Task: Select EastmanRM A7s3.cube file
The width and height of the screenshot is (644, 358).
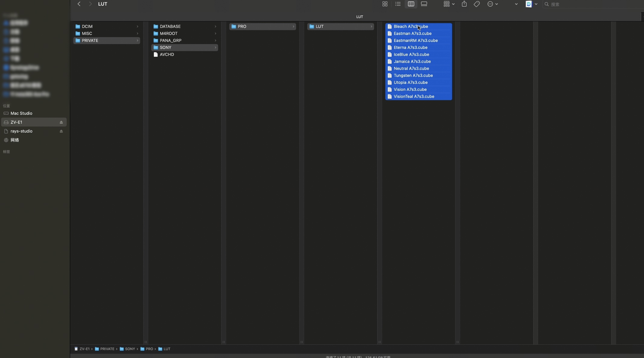Action: (419, 40)
